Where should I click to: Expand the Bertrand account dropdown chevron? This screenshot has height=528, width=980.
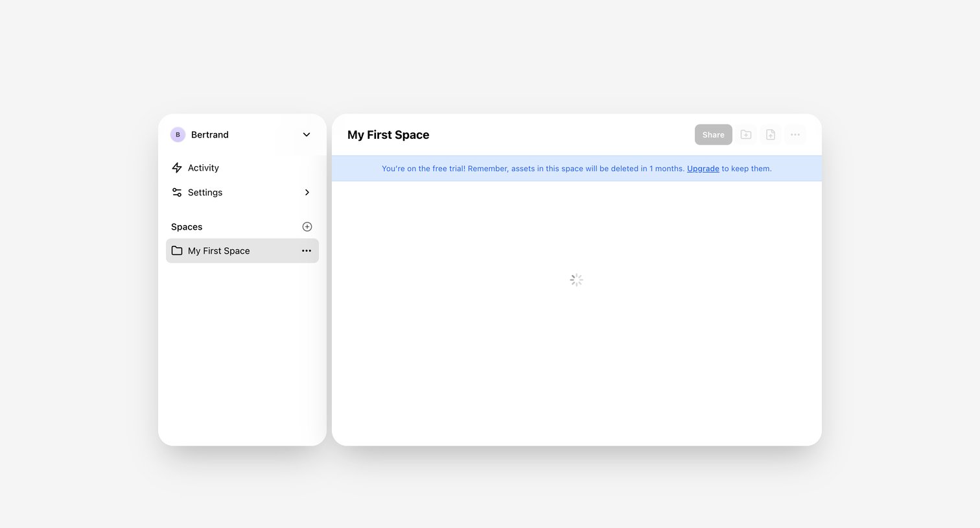307,135
